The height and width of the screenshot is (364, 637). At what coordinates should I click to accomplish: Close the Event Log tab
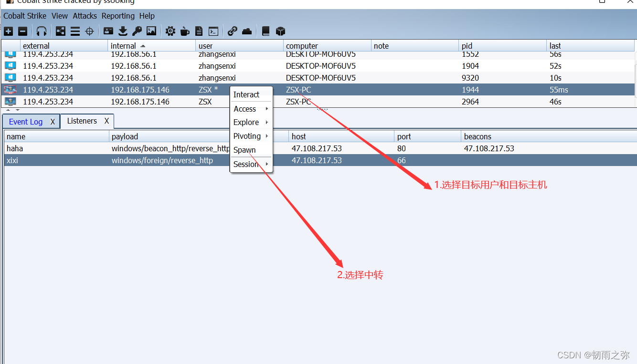[53, 122]
